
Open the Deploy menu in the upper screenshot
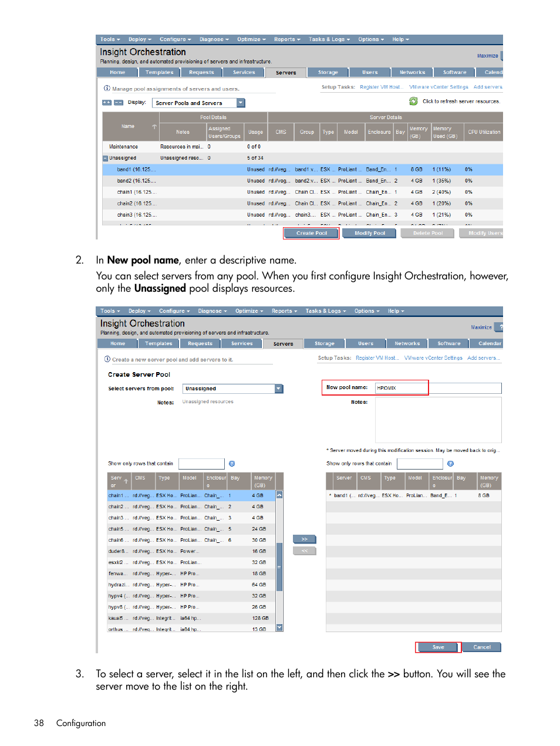click(140, 39)
